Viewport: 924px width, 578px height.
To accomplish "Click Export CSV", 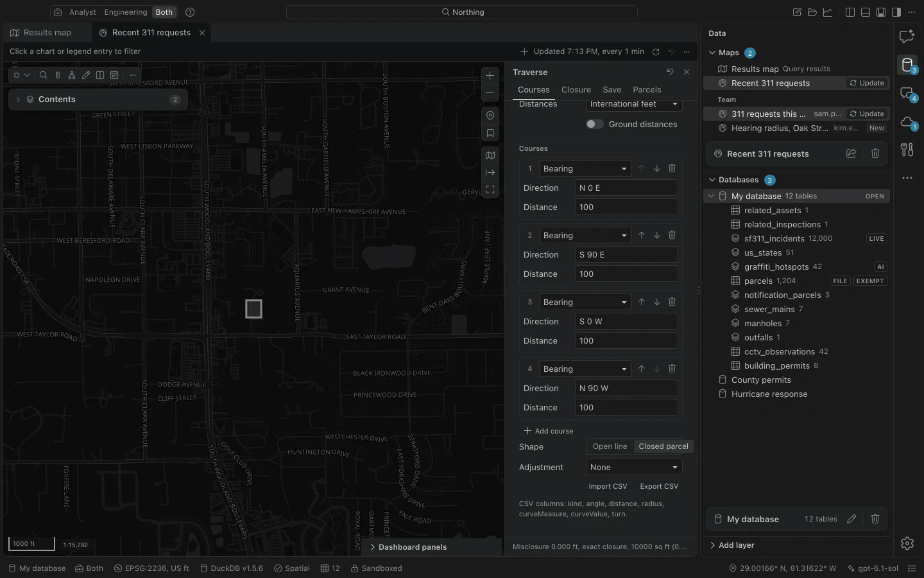I will pos(659,486).
